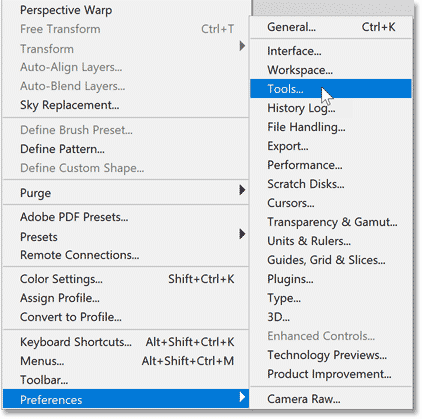The height and width of the screenshot is (419, 422).
Task: Choose Guides, Grid & Slices...
Action: coord(331,260)
